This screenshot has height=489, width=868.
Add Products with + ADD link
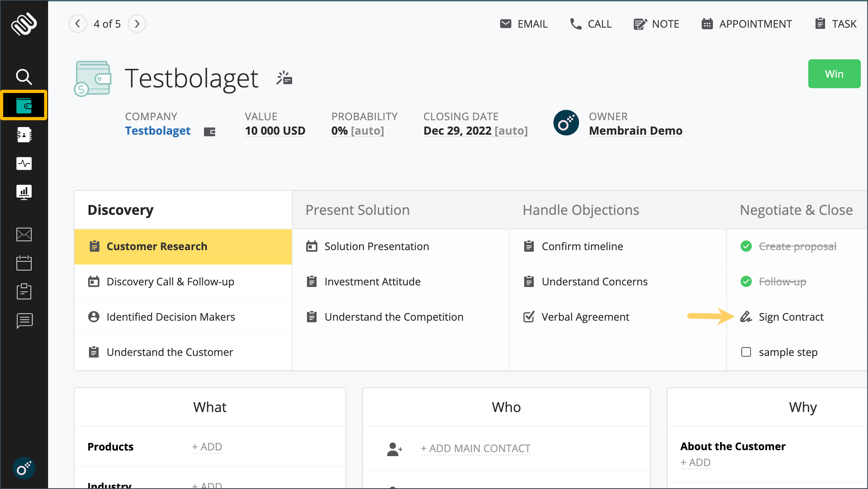coord(207,447)
